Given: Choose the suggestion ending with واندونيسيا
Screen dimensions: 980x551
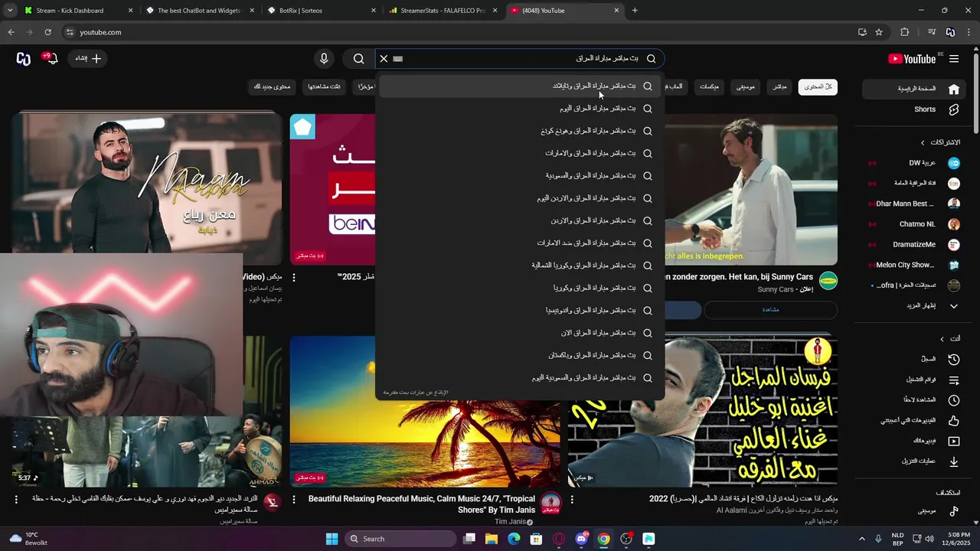Looking at the screenshot, I should pos(521,311).
